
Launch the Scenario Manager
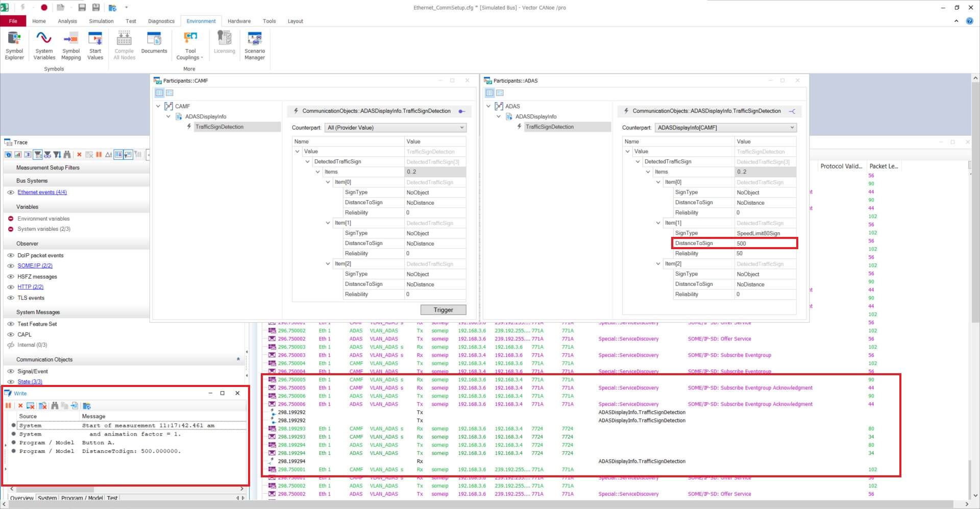click(x=254, y=45)
